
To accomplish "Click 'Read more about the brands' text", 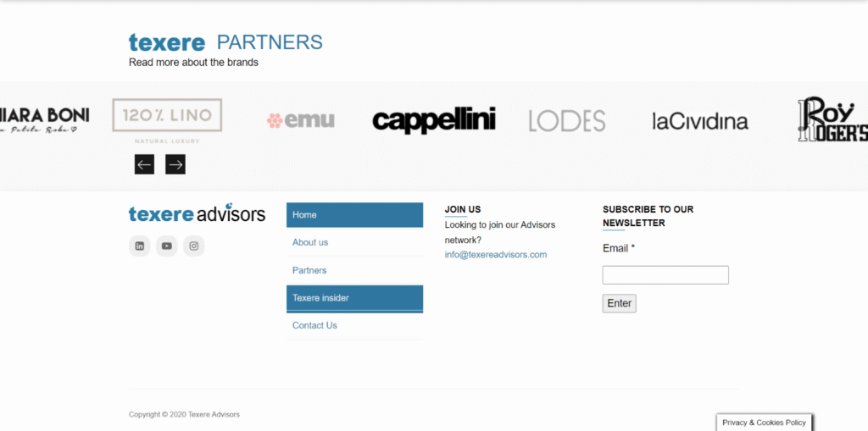I will pos(194,63).
